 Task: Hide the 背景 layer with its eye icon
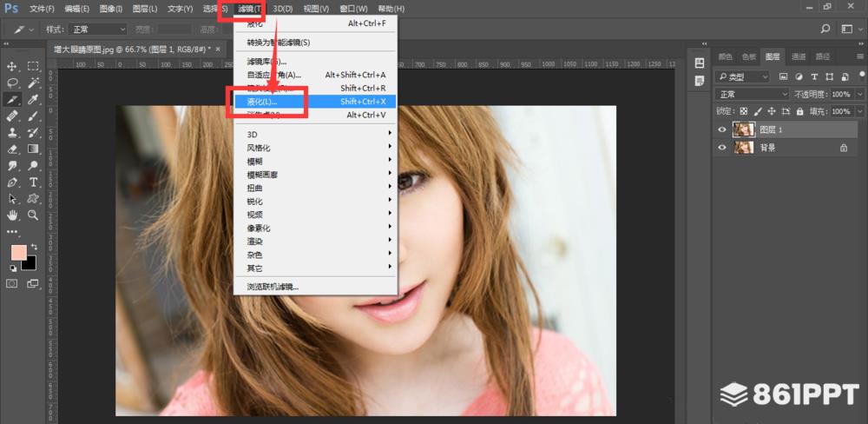[x=722, y=148]
